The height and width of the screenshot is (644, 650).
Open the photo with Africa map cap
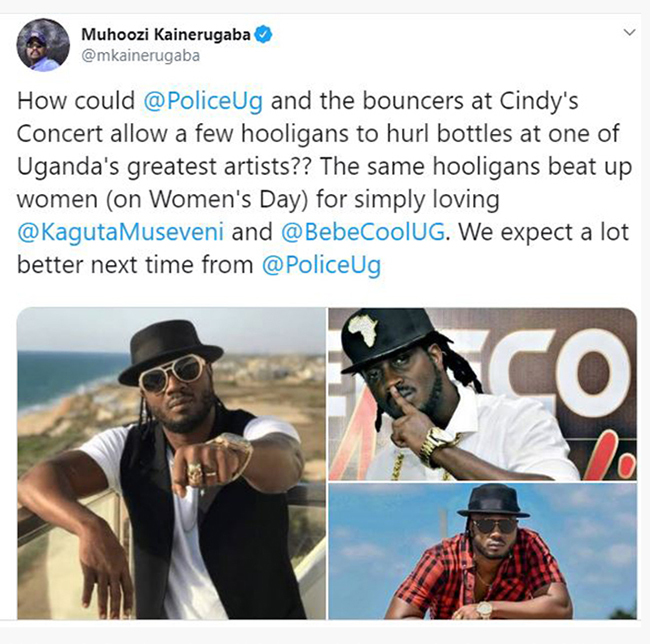(x=483, y=394)
